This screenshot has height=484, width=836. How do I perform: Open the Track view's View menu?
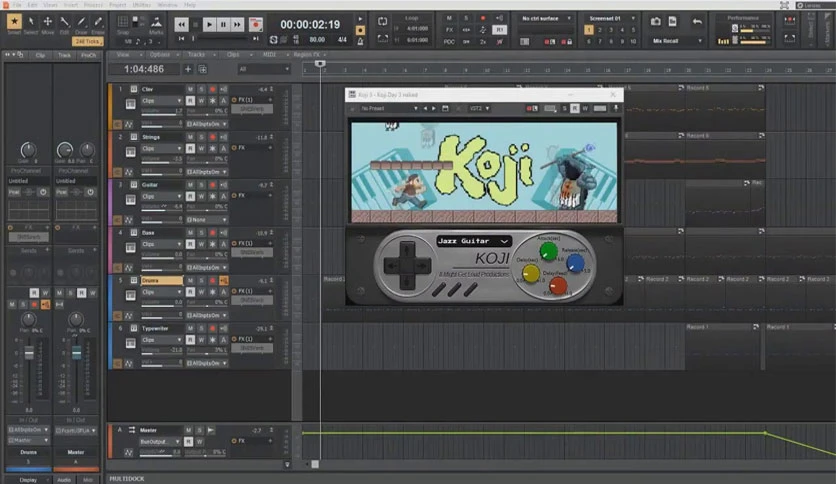point(123,54)
